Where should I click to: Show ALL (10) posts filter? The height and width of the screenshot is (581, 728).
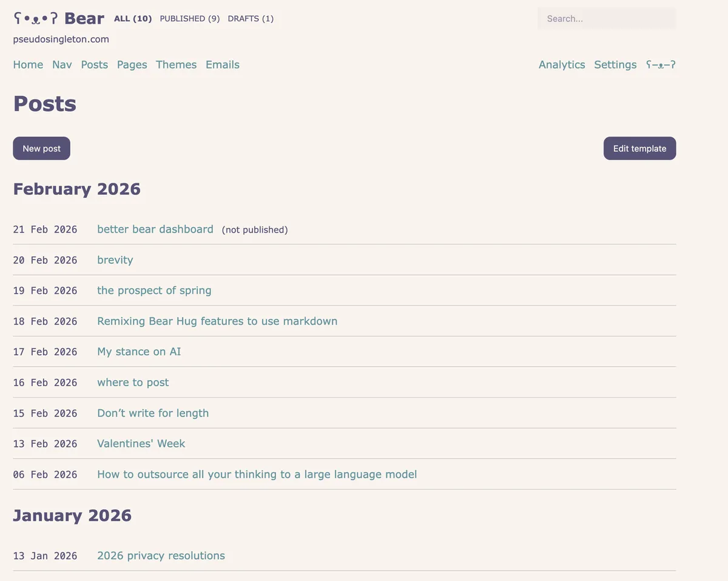click(133, 19)
